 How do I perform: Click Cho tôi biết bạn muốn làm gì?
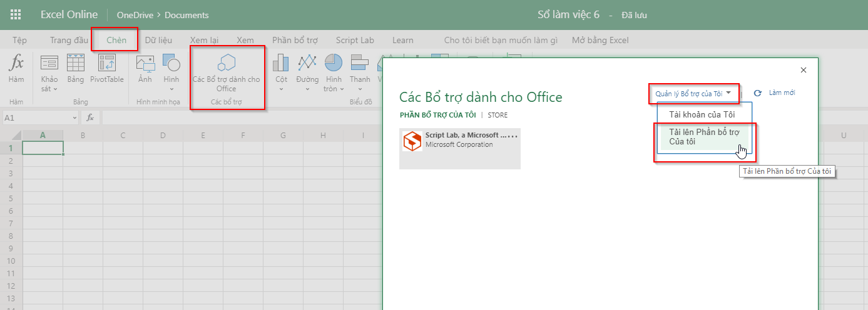click(x=501, y=40)
